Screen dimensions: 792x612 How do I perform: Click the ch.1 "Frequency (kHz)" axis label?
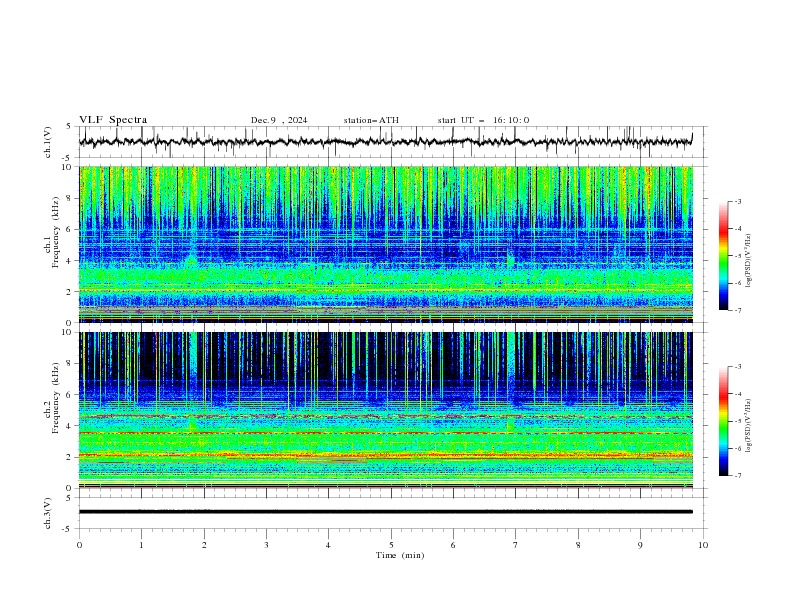(56, 230)
